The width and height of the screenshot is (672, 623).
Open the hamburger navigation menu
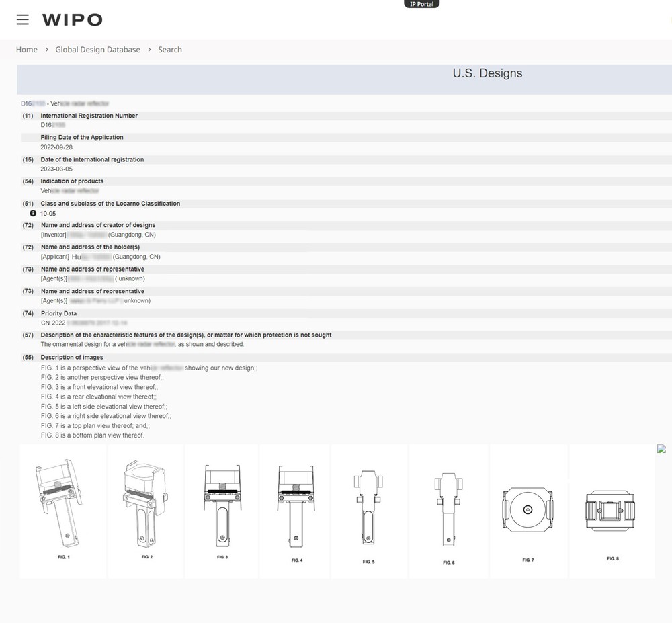(23, 19)
